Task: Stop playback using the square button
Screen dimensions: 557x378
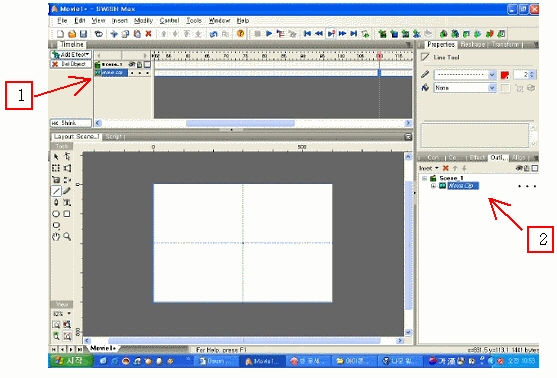Action: [258, 34]
